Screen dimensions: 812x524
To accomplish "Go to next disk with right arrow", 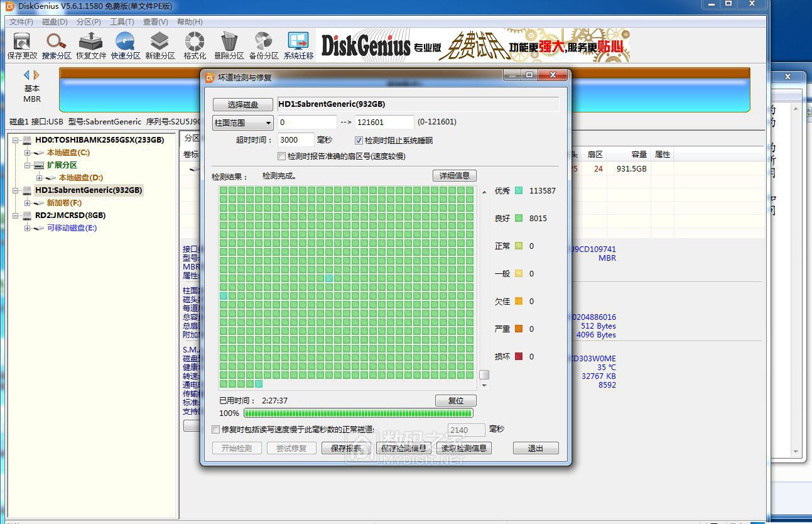I will (36, 75).
